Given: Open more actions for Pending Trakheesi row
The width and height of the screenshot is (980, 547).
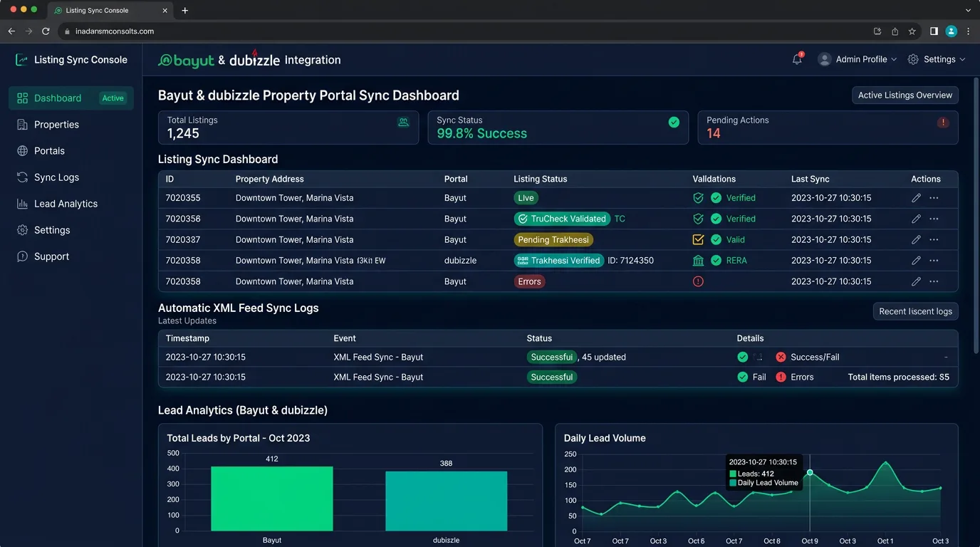Looking at the screenshot, I should [x=934, y=240].
